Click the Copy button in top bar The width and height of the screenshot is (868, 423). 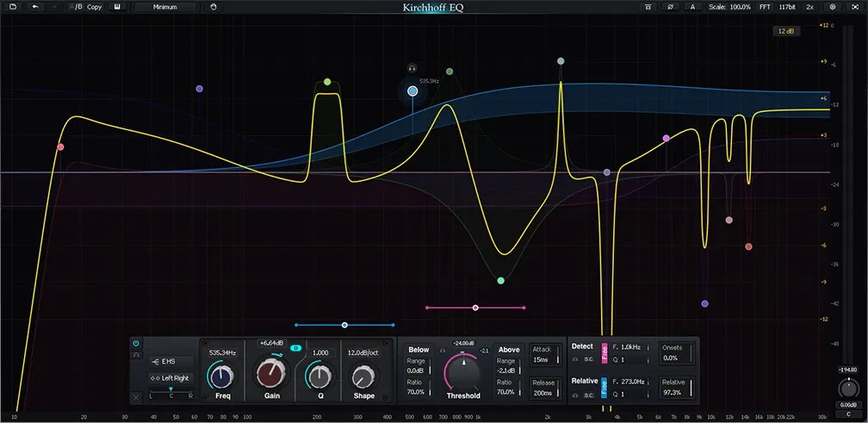[94, 7]
